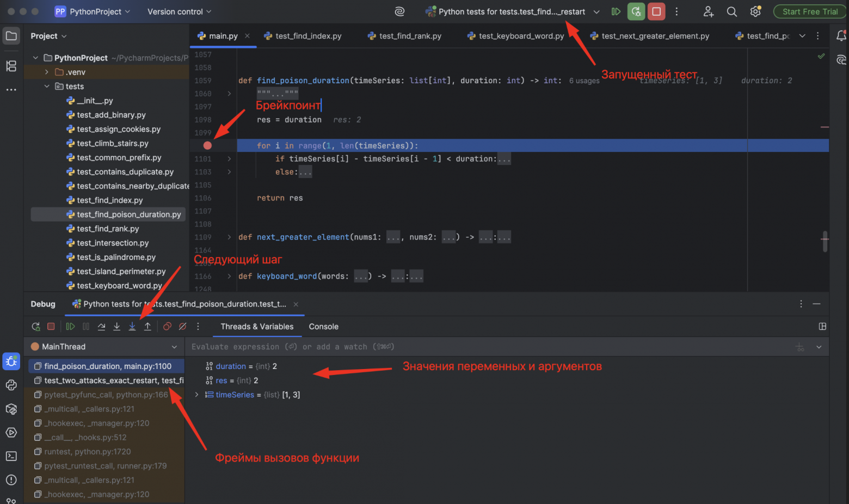This screenshot has height=504, width=849.
Task: Expand the timeSeries variable entry
Action: point(196,394)
